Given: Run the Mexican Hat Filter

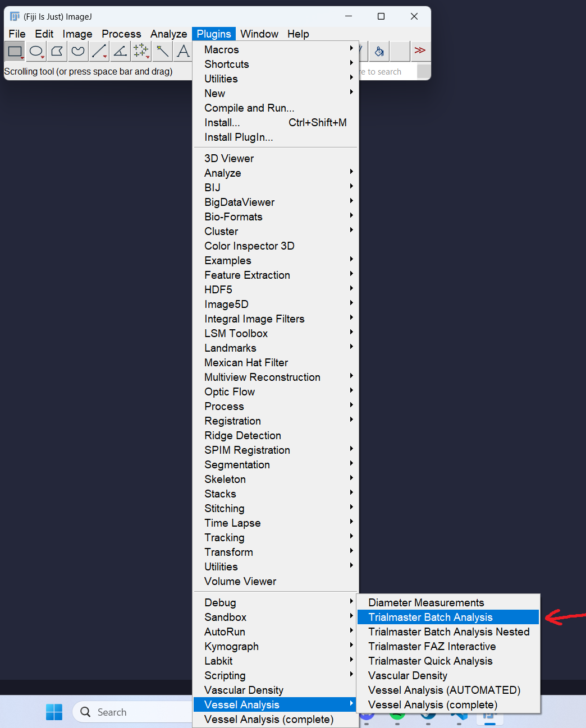Looking at the screenshot, I should pos(276,362).
